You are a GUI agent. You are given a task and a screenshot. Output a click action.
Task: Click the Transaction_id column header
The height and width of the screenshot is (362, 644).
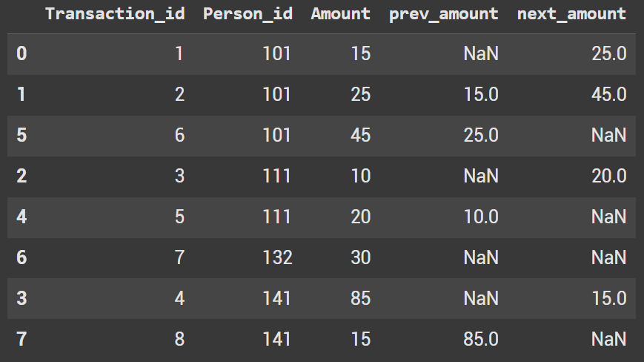click(114, 14)
